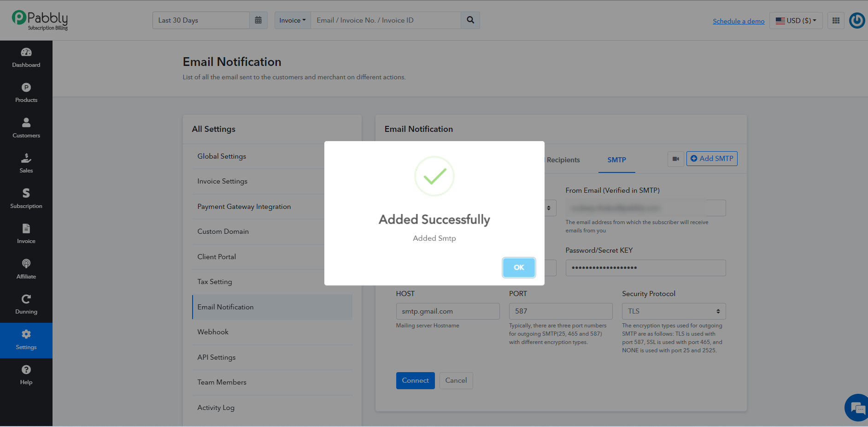Open the Recipients tab
The height and width of the screenshot is (427, 868).
pyautogui.click(x=563, y=160)
